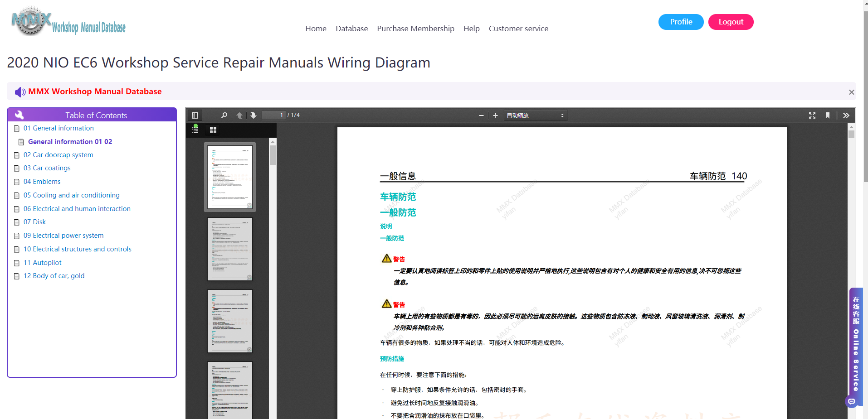Go to next PDF page arrow
Screen dimensions: 868x419
(x=254, y=116)
